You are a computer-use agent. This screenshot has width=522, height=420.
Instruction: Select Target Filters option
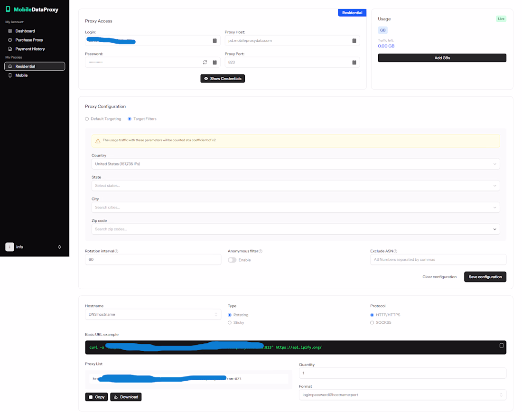point(130,119)
